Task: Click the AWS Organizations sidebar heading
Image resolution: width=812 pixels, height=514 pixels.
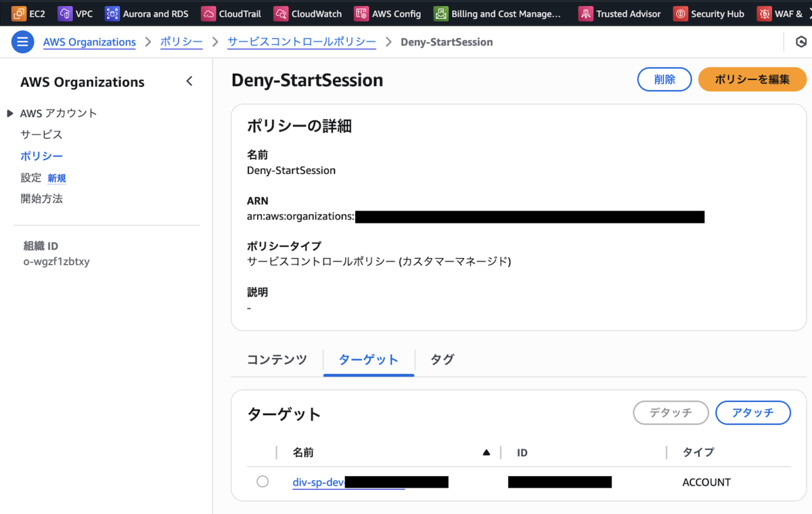Action: coord(83,82)
